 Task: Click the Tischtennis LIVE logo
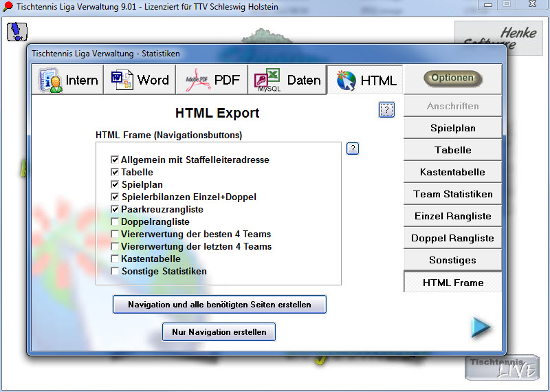(501, 367)
